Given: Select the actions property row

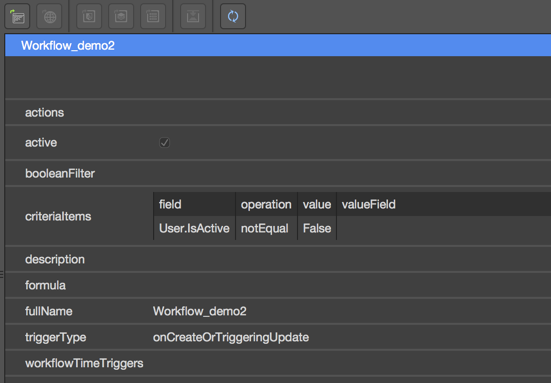Looking at the screenshot, I should point(278,112).
